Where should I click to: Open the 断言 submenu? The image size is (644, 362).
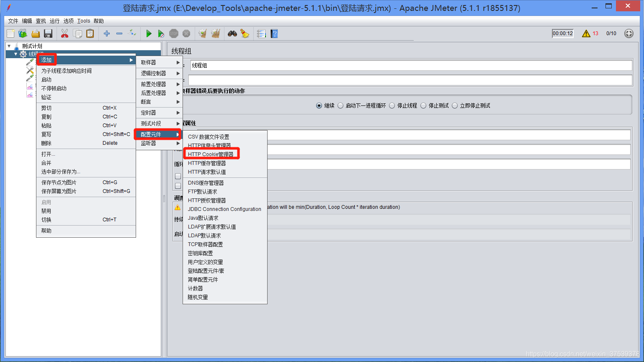pyautogui.click(x=160, y=102)
